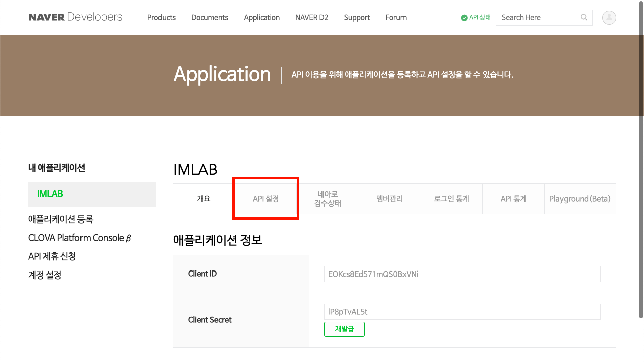Viewport: 644px width, 362px height.
Task: Click the search magnifier icon
Action: (584, 17)
